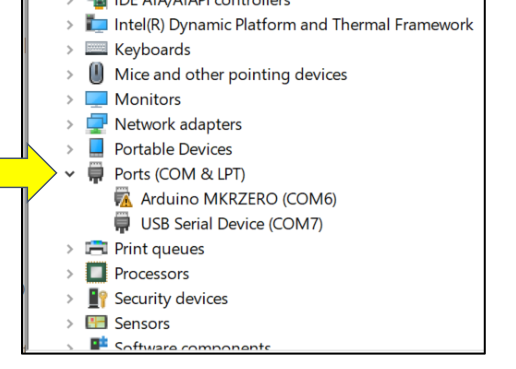The image size is (516, 369).
Task: Select Arduino MKRZERO (COM6) entry
Action: 239,199
